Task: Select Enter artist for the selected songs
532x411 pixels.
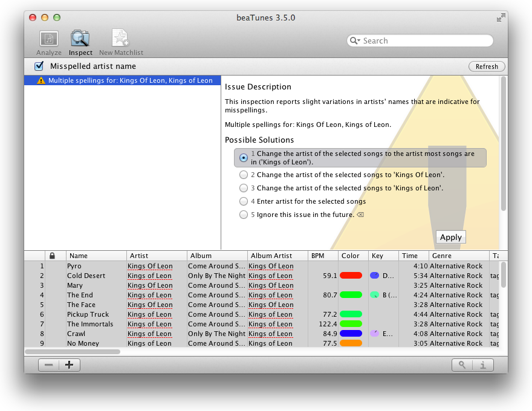Action: 244,201
